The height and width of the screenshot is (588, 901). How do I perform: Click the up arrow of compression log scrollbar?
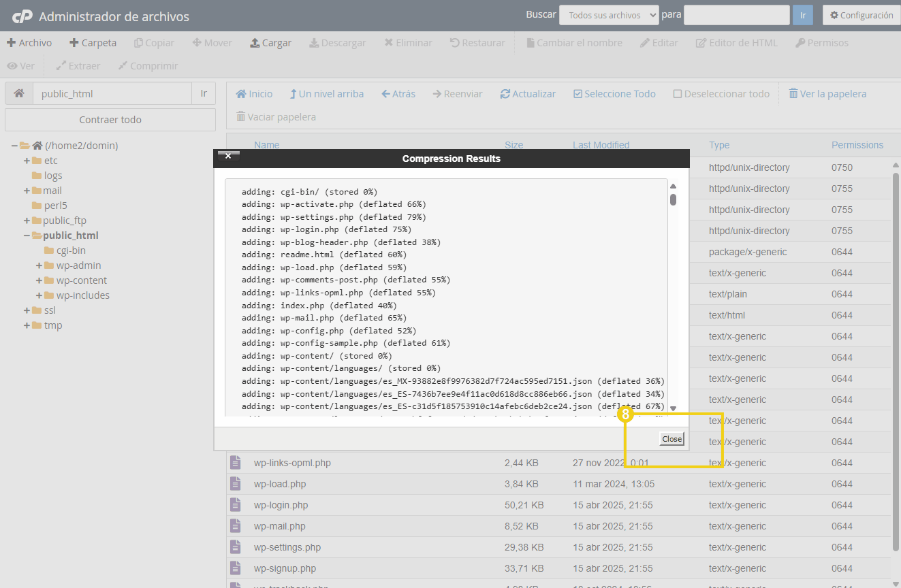tap(673, 186)
